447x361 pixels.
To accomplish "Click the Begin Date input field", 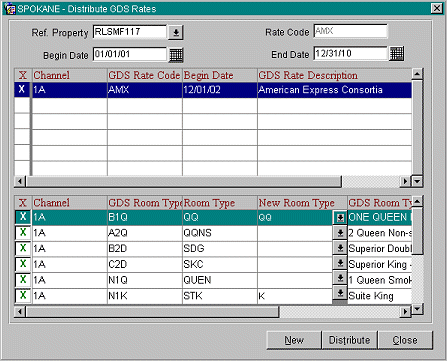I will click(x=129, y=54).
